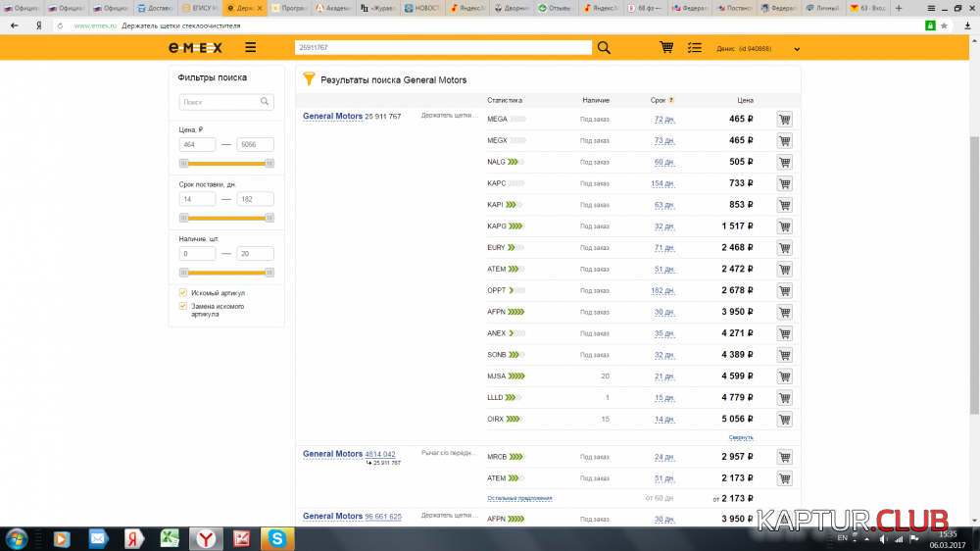Screen dimensions: 980x551
Task: Open the orders list icon in header
Action: point(695,47)
